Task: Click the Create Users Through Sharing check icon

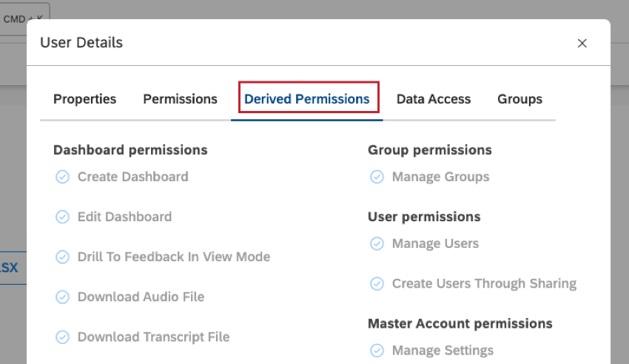Action: [x=377, y=283]
